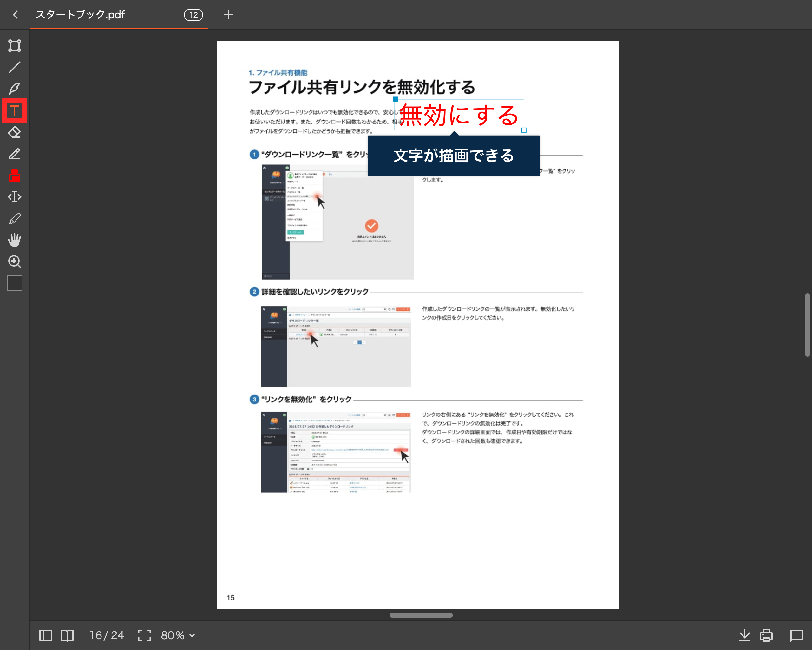Pick the pencil edit tool

[x=14, y=154]
